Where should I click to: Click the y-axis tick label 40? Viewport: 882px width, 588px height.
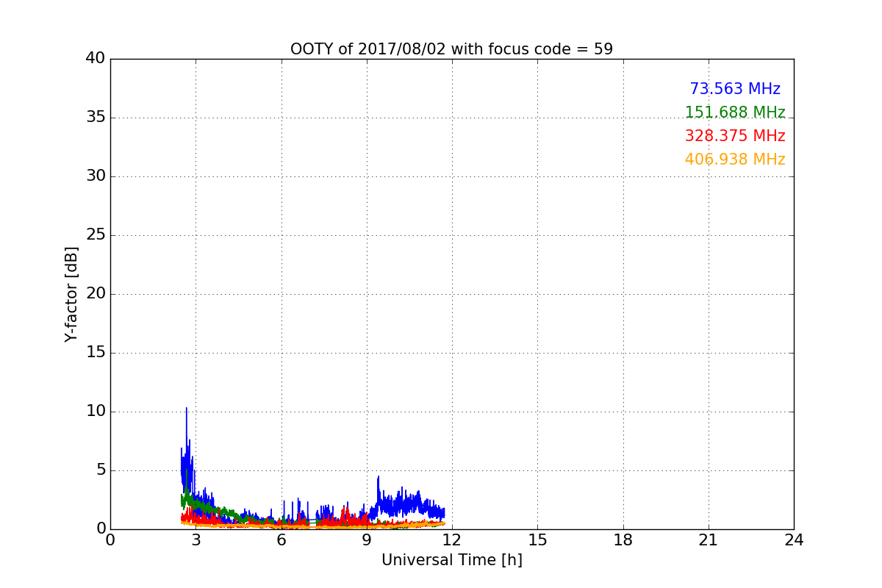click(x=96, y=59)
